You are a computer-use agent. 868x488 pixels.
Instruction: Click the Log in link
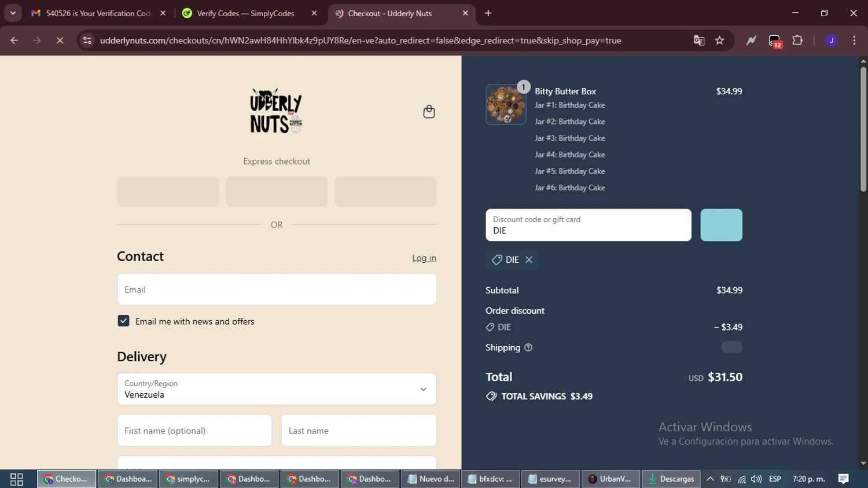click(x=424, y=258)
